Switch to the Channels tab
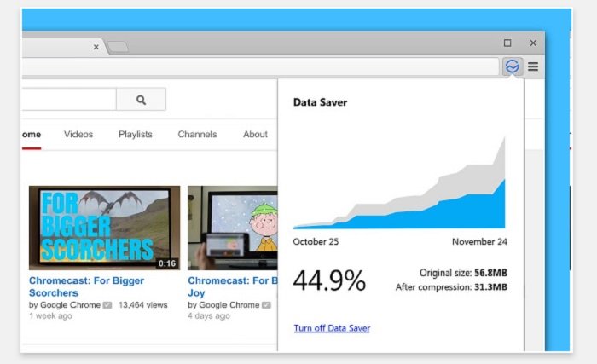Screen dimensions: 597x364 click(x=197, y=134)
